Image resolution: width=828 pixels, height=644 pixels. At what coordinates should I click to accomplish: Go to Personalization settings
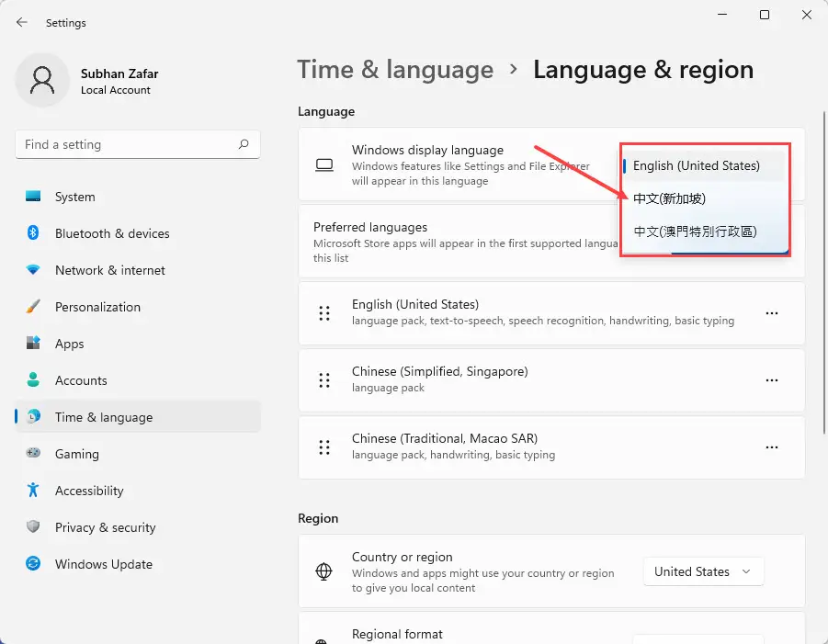(138, 307)
